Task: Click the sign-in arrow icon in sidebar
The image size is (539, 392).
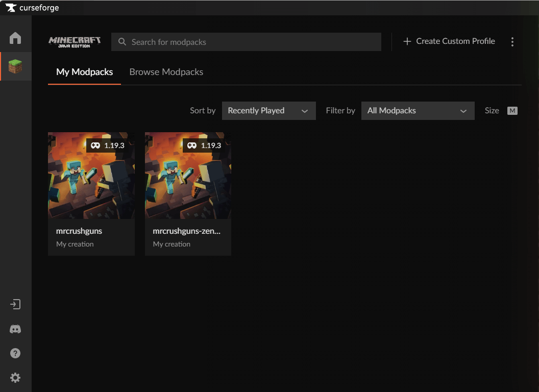Action: pos(15,304)
